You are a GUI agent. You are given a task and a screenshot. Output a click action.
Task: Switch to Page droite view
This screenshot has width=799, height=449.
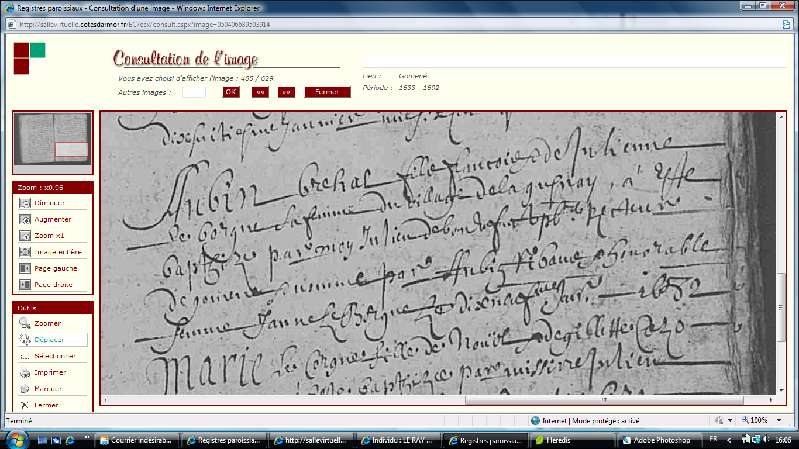24,285
